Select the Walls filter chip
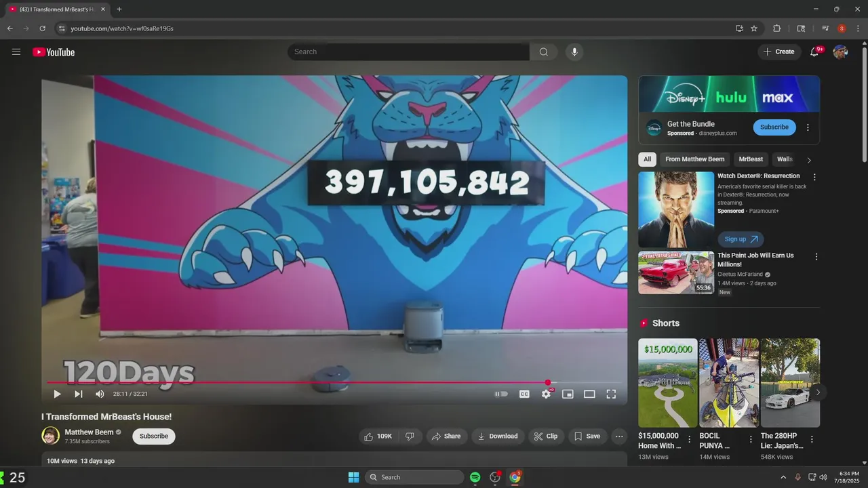This screenshot has width=868, height=488. point(785,159)
